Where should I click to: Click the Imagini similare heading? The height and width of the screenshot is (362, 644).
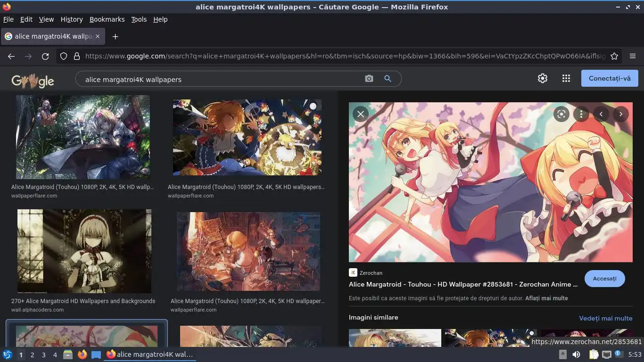tap(373, 318)
